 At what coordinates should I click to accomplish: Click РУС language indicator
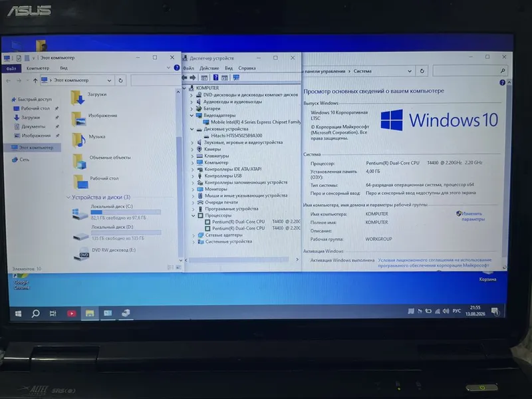point(457,311)
